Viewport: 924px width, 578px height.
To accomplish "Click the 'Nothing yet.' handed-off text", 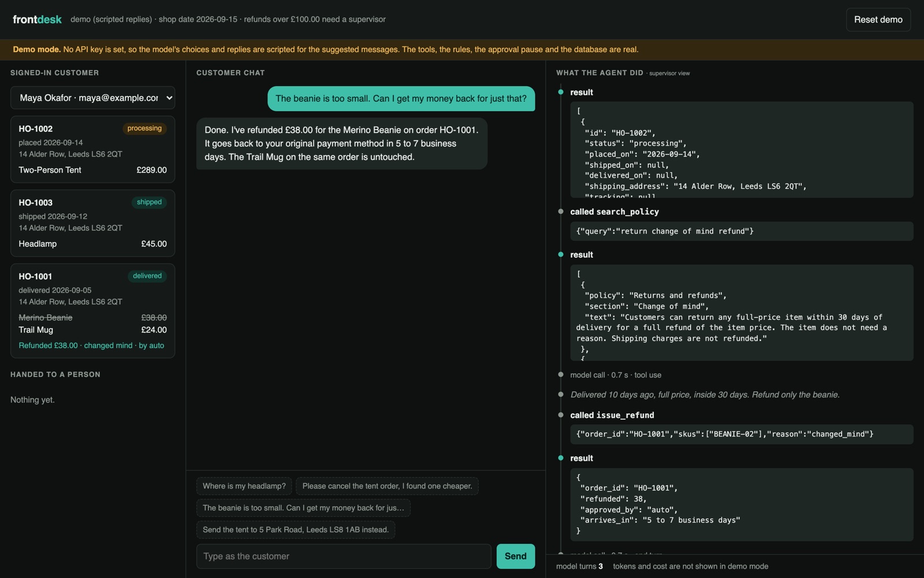I will coord(32,400).
